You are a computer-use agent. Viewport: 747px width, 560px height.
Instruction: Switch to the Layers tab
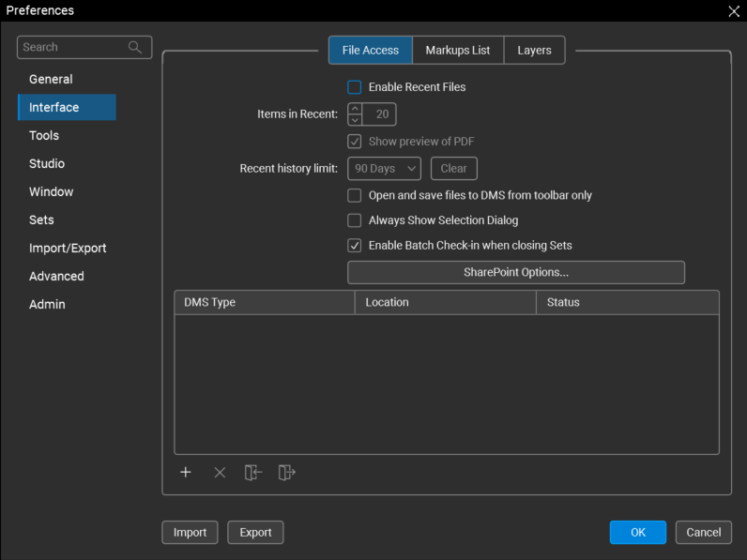[535, 50]
